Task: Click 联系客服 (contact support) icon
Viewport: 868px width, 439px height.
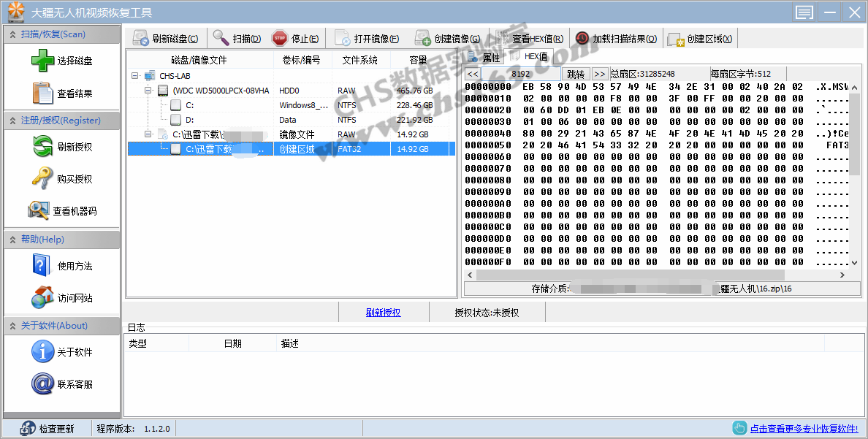Action: point(42,383)
